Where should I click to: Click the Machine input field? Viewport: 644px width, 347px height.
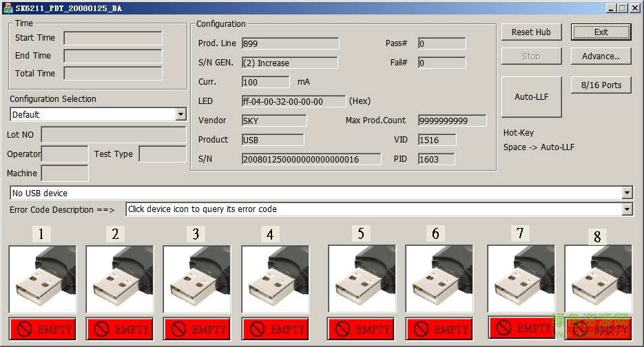tap(65, 173)
